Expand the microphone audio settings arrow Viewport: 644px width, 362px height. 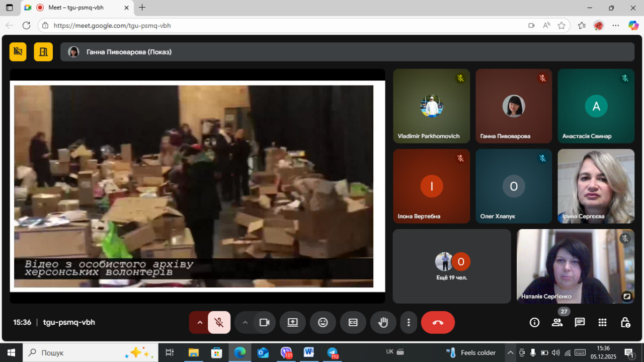pos(200,322)
